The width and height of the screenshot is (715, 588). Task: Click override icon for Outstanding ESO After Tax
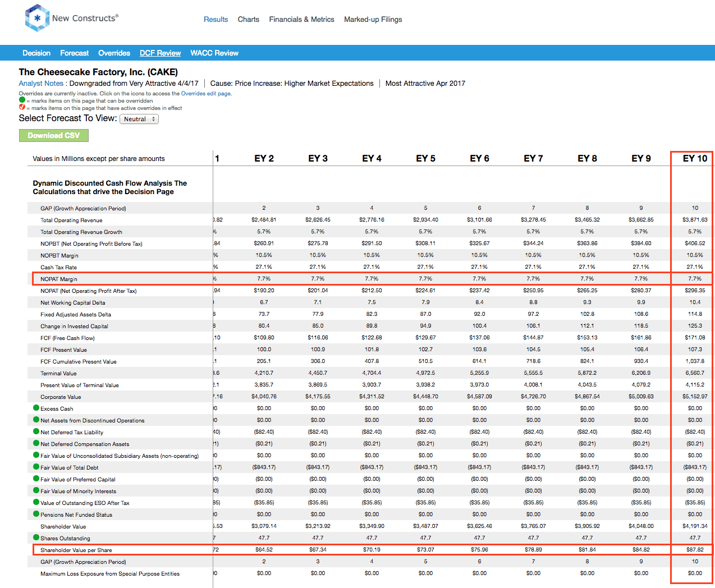point(36,502)
